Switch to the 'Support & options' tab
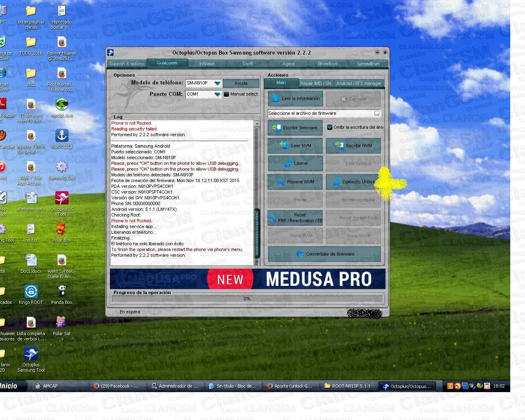This screenshot has height=420, width=525. [x=127, y=64]
